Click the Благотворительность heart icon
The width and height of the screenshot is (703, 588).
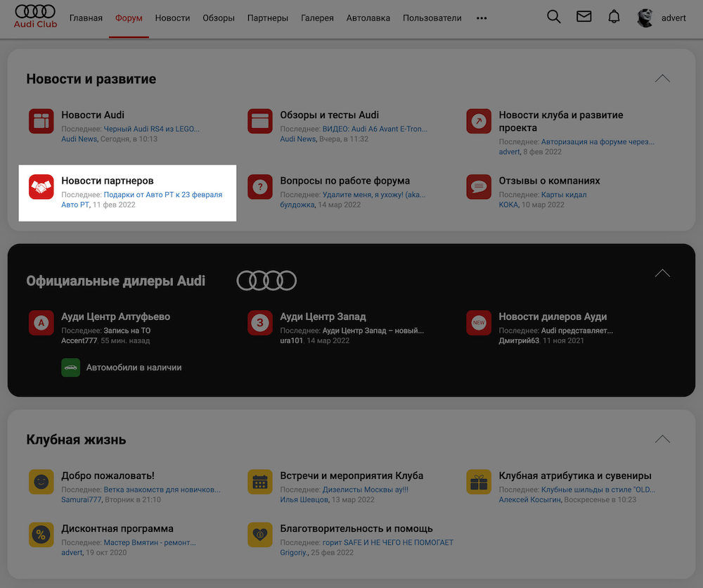pyautogui.click(x=260, y=535)
